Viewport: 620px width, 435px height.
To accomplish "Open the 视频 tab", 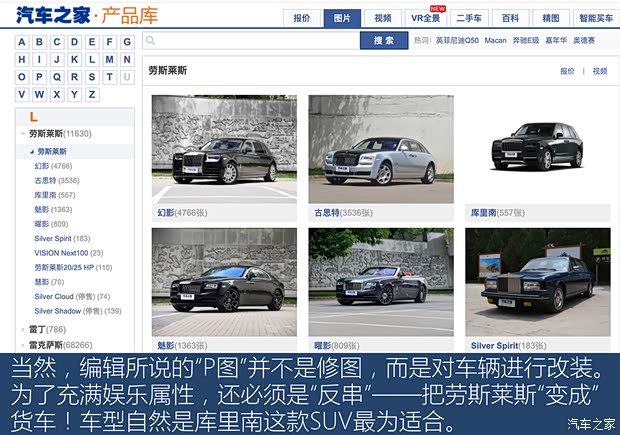I will (x=383, y=18).
